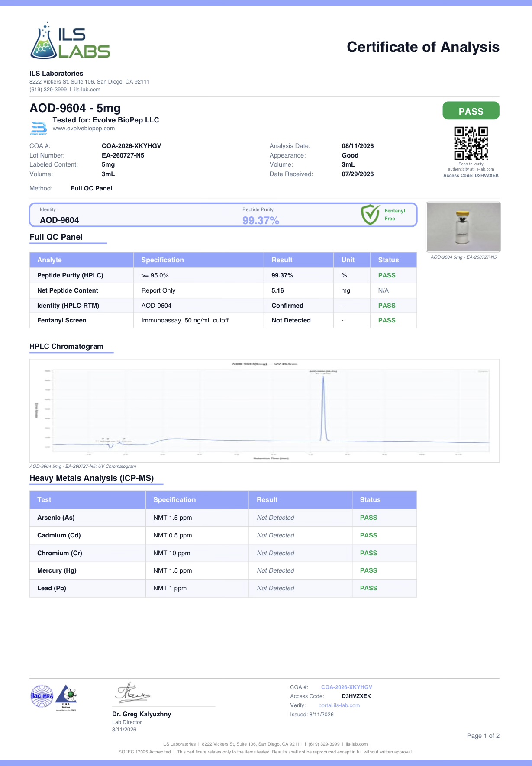Click Dr. Greg Kalyuzhny name
Image resolution: width=532 pixels, height=766 pixels.
[142, 714]
